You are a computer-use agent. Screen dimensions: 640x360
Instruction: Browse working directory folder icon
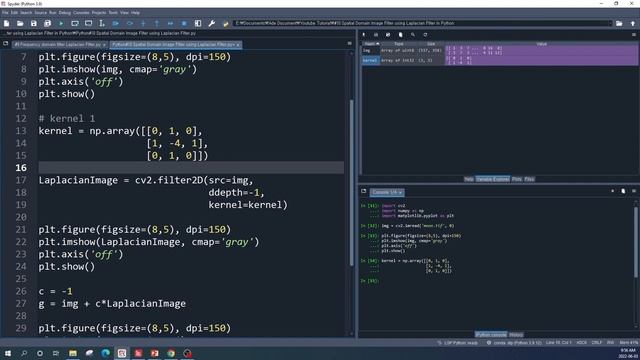click(x=619, y=24)
